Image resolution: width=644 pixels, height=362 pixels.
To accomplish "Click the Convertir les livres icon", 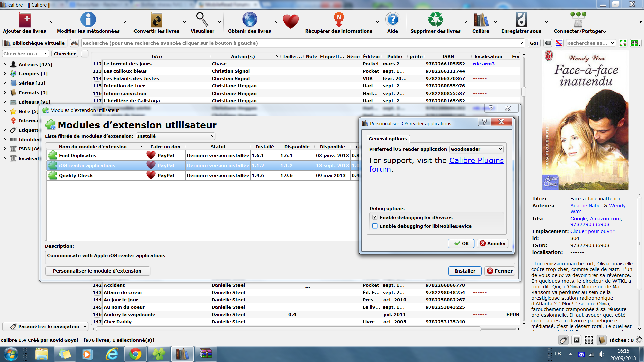I will tap(156, 20).
